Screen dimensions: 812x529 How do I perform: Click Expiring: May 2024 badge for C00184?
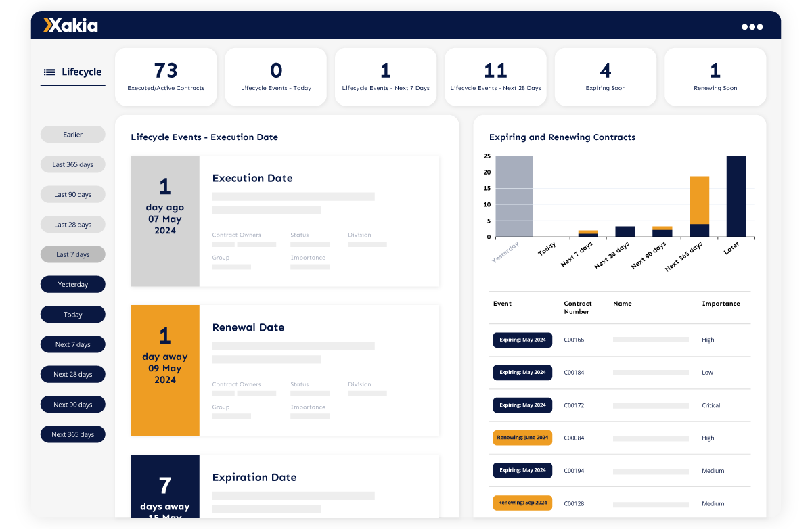(x=522, y=372)
